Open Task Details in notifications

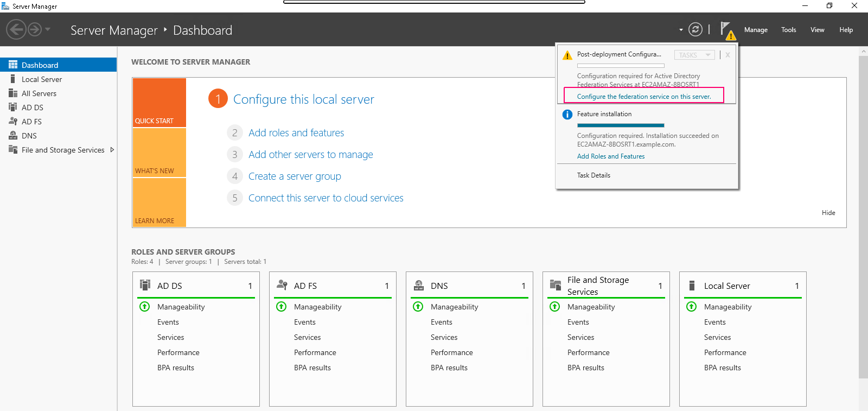[593, 175]
